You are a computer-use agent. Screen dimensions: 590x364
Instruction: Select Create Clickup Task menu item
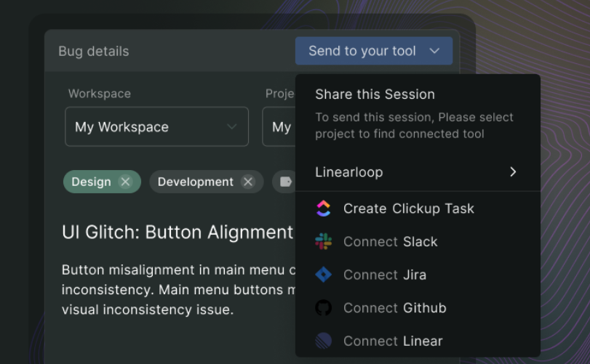(x=408, y=209)
